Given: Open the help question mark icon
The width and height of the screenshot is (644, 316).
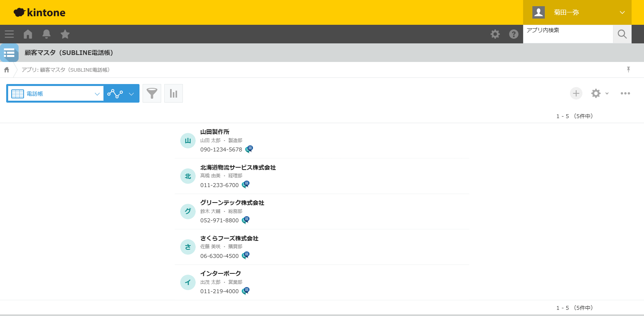Looking at the screenshot, I should point(514,34).
